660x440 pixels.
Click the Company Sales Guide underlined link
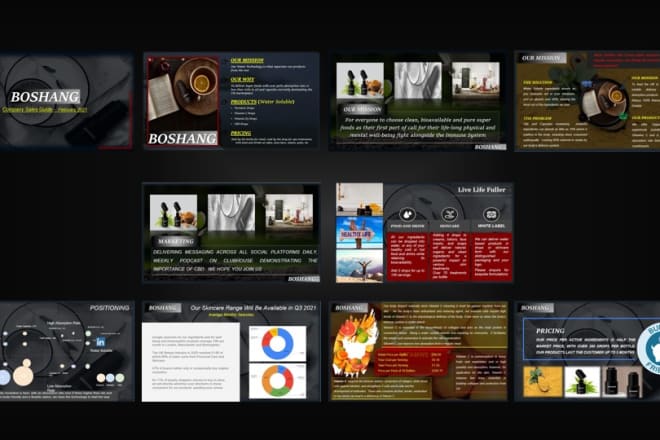click(45, 109)
